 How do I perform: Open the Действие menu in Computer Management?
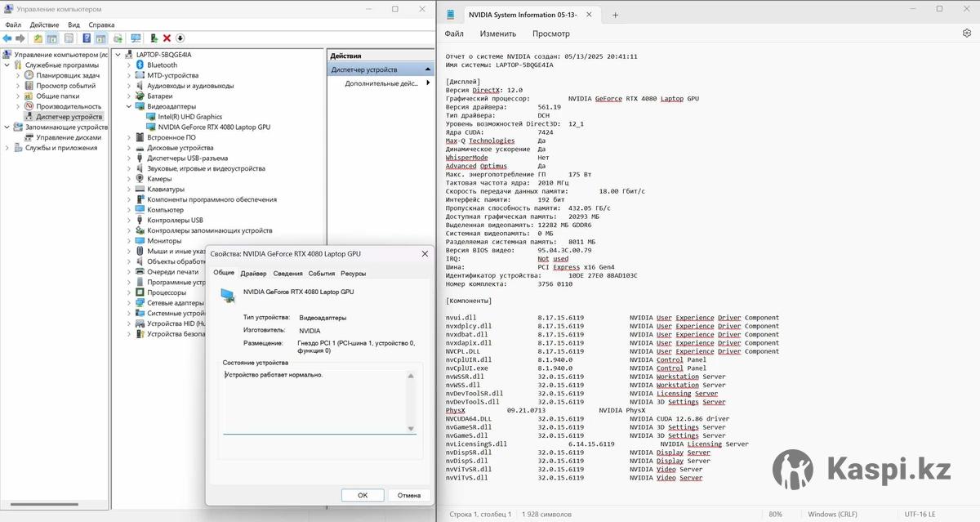click(x=45, y=25)
